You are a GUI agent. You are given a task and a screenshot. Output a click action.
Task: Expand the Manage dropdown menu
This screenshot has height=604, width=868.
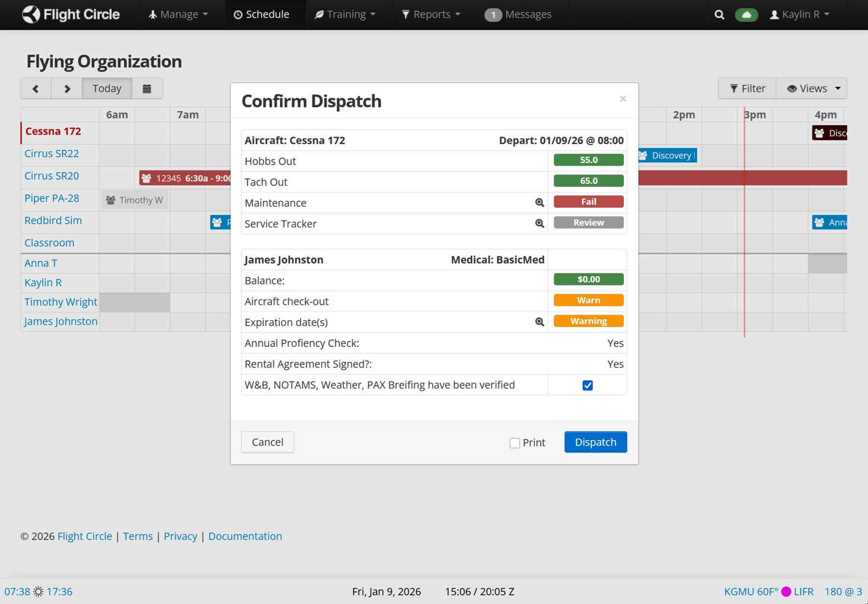click(178, 14)
